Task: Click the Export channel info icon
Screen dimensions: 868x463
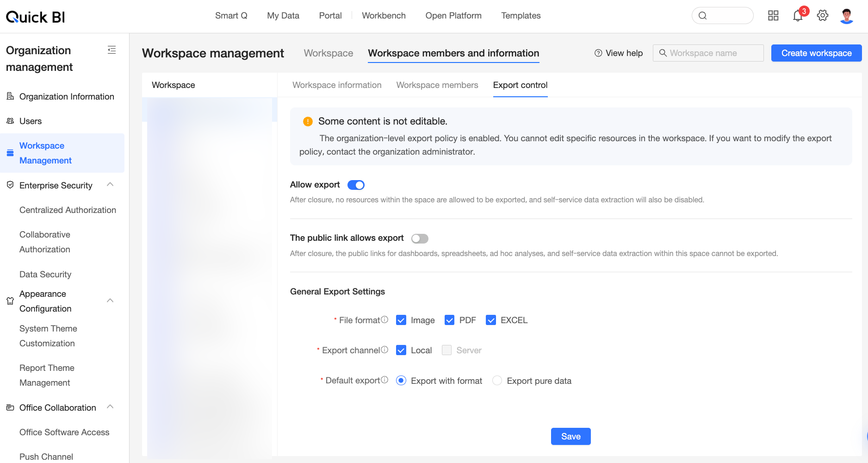Action: 384,350
